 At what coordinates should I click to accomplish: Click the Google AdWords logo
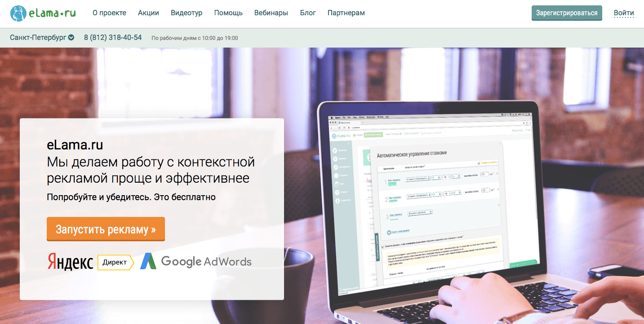pos(195,262)
